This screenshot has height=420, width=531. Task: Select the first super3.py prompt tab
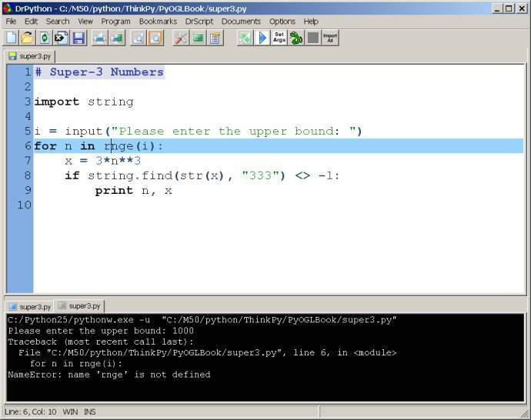tap(31, 307)
